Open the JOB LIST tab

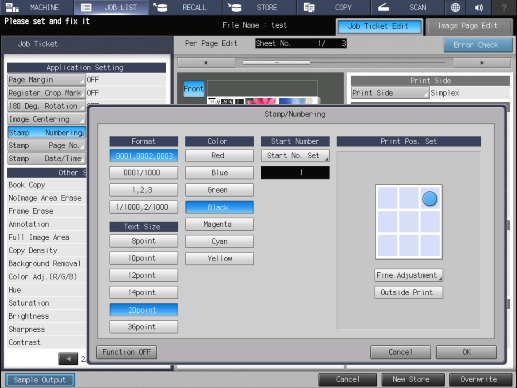[x=111, y=7]
